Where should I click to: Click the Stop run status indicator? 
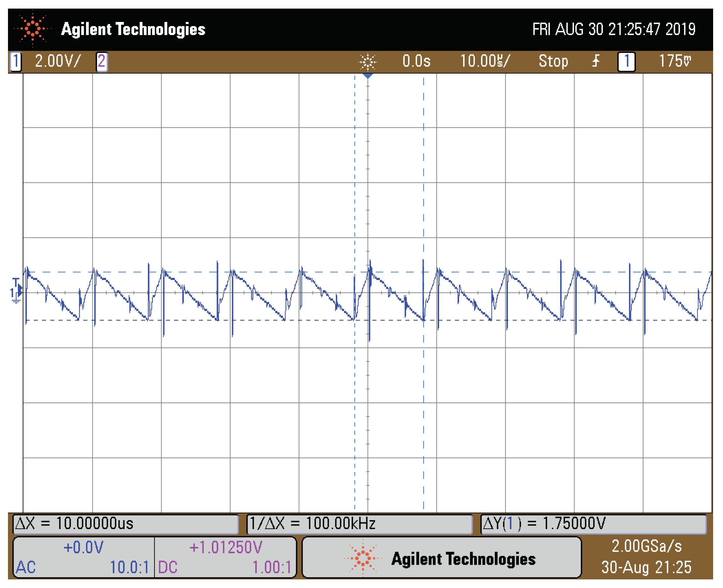[x=553, y=62]
